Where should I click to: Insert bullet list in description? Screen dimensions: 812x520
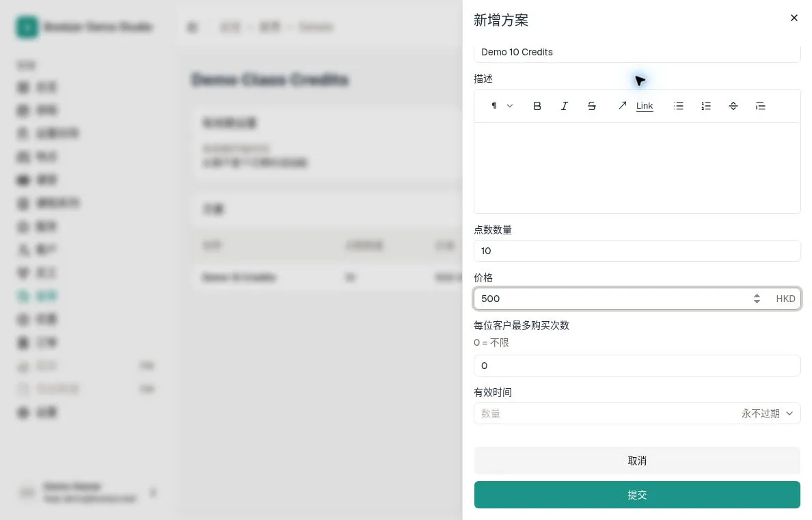click(x=679, y=106)
